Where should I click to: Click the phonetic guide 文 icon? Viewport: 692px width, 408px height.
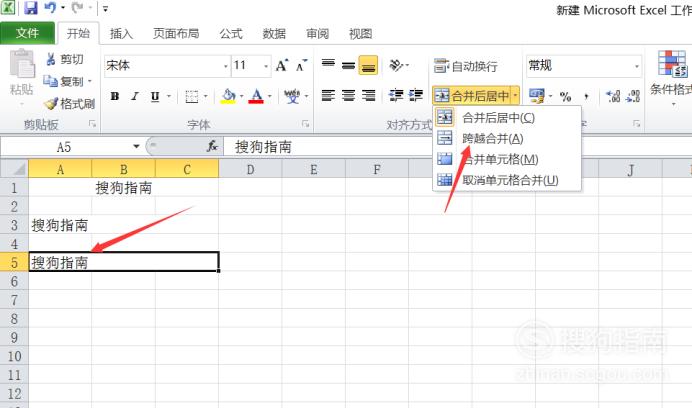(x=292, y=96)
